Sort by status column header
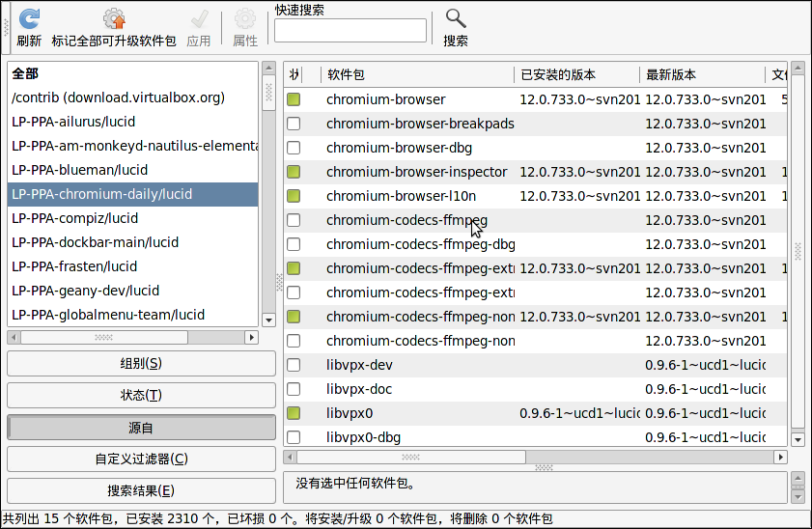The width and height of the screenshot is (812, 529). tap(294, 75)
